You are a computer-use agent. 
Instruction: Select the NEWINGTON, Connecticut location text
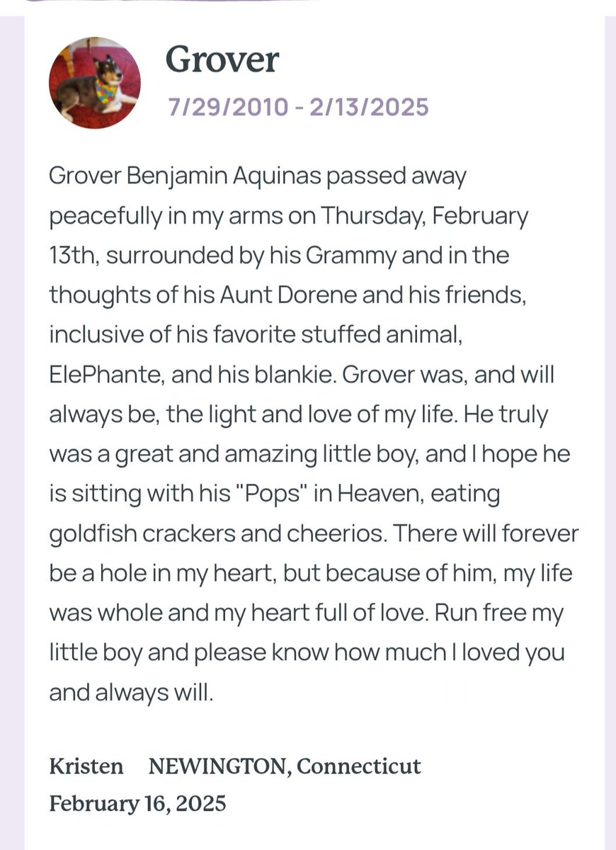coord(285,766)
